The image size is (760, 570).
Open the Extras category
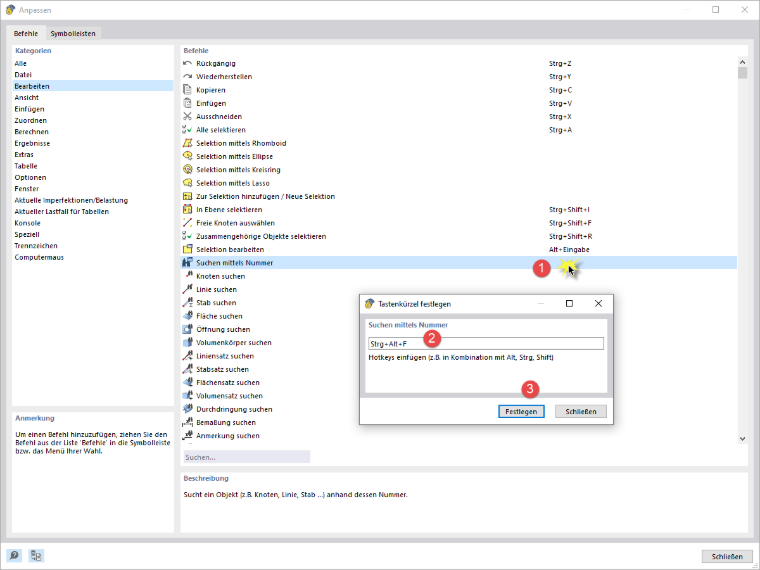coord(93,155)
